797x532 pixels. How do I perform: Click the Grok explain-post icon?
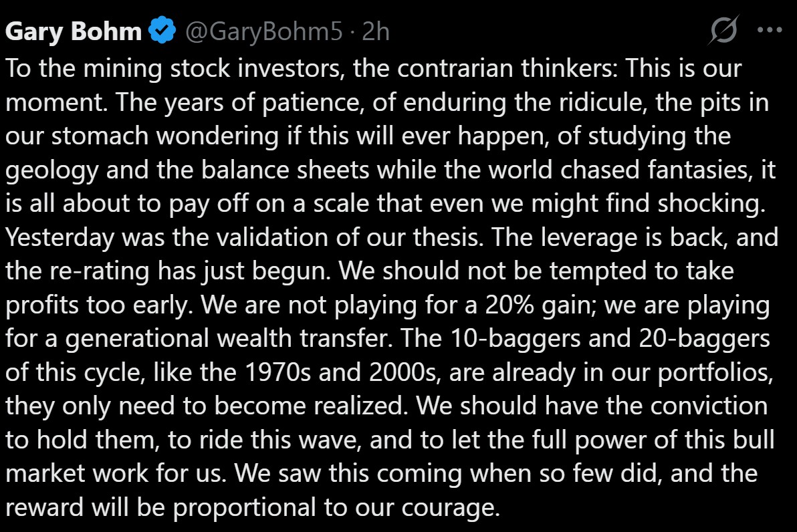click(x=723, y=30)
